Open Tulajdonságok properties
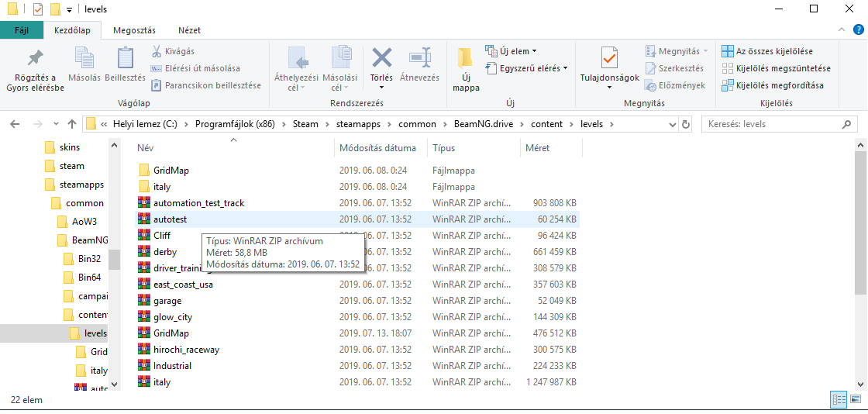Image resolution: width=868 pixels, height=414 pixels. coord(609,69)
